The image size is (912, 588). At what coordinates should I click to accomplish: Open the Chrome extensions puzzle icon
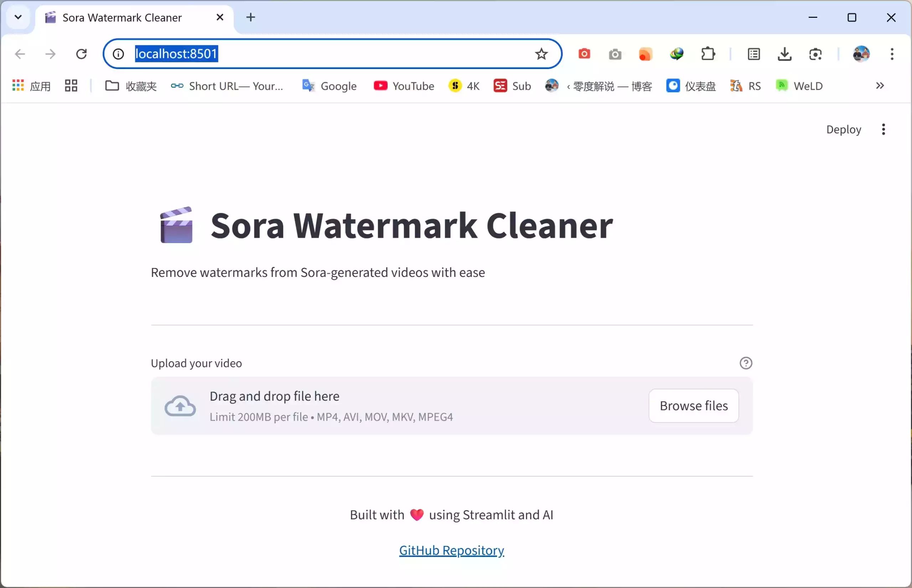pyautogui.click(x=707, y=54)
